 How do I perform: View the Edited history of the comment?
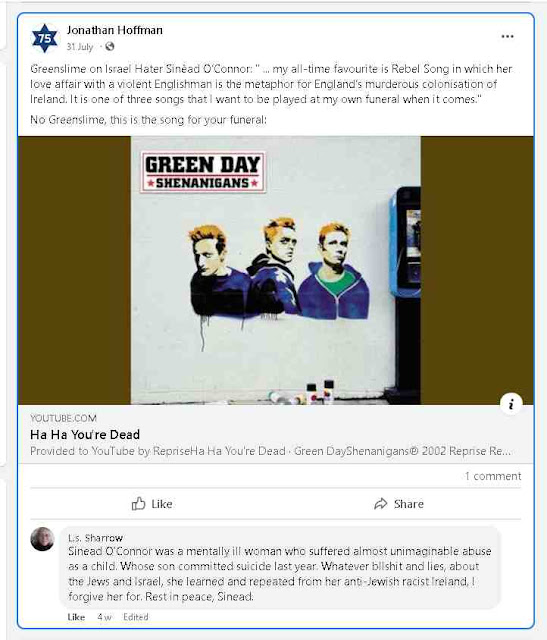pos(136,617)
